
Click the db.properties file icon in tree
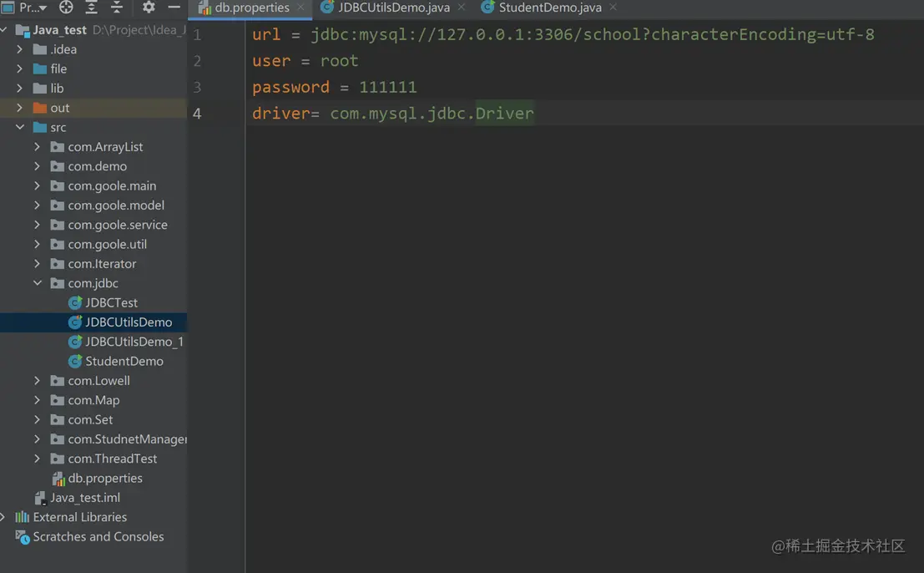pyautogui.click(x=58, y=478)
